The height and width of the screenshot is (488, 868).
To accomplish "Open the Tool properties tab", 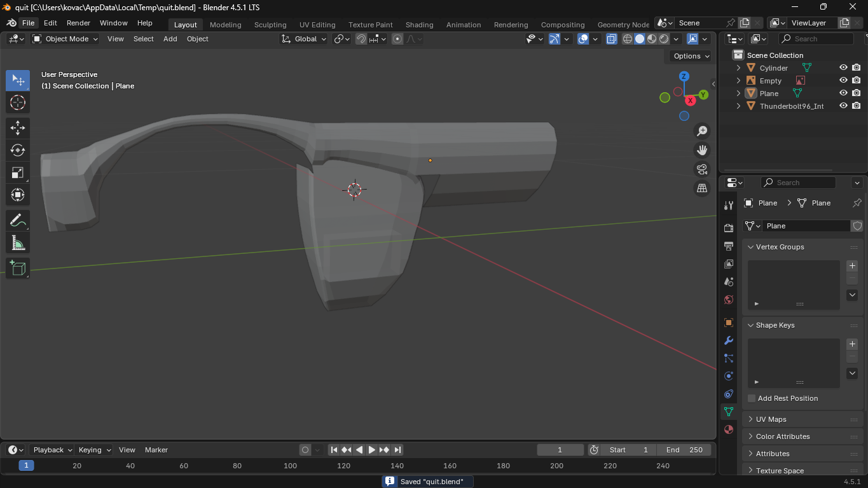I will pyautogui.click(x=729, y=206).
